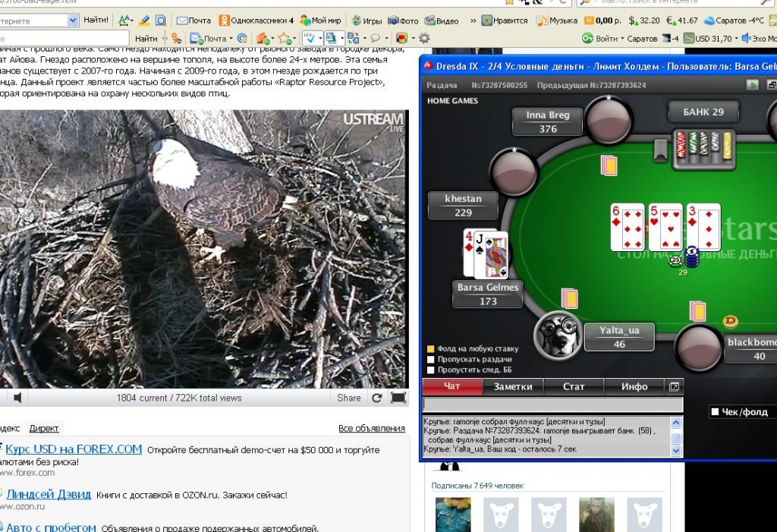This screenshot has width=777, height=532.
Task: Click the text highlighter marker icon
Action: coord(144,20)
